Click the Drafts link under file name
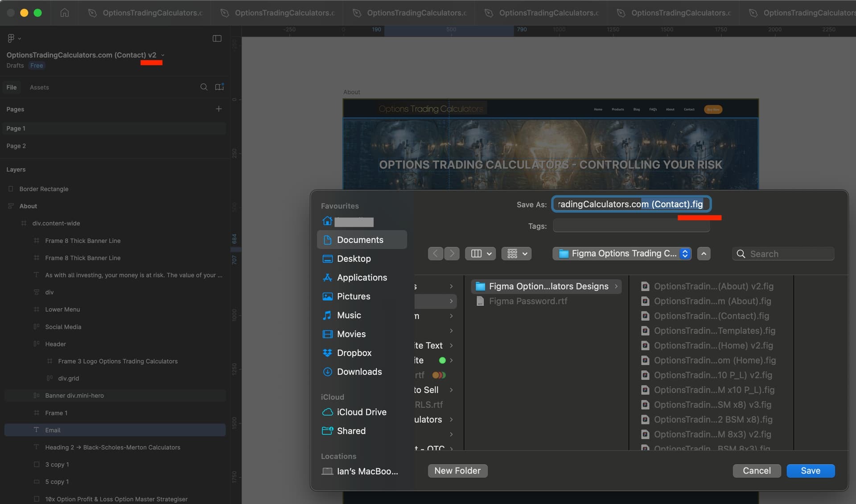 [15, 66]
